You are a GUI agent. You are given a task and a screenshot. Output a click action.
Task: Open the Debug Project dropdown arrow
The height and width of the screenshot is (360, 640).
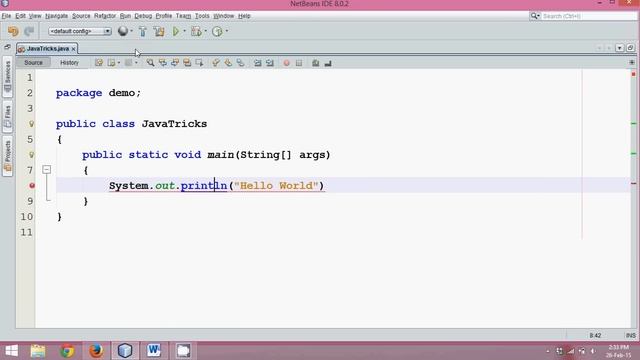[205, 31]
